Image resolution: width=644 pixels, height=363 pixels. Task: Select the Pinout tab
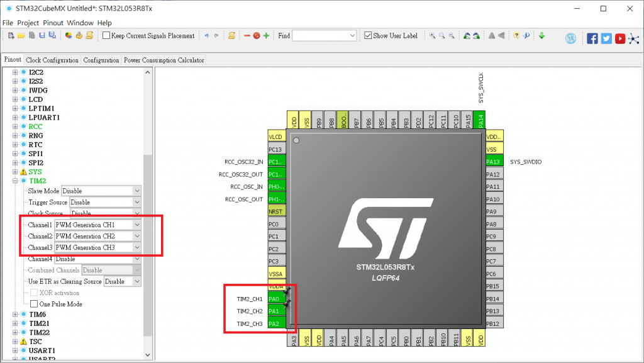(13, 60)
